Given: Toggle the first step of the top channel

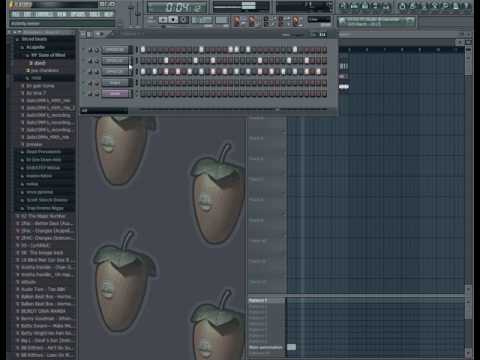Looking at the screenshot, I should pyautogui.click(x=143, y=50).
